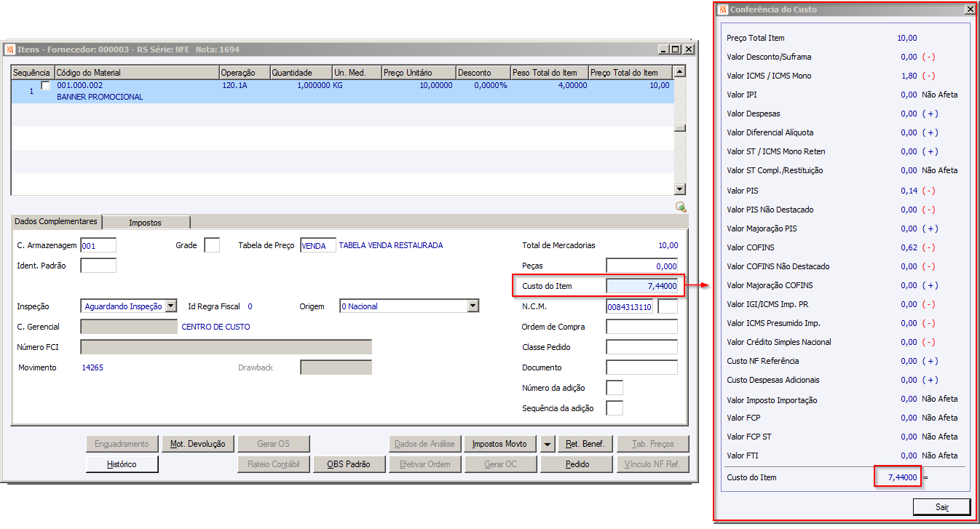Click 7,44000 total in Conferência do Custo
This screenshot has width=980, height=529.
[x=903, y=477]
